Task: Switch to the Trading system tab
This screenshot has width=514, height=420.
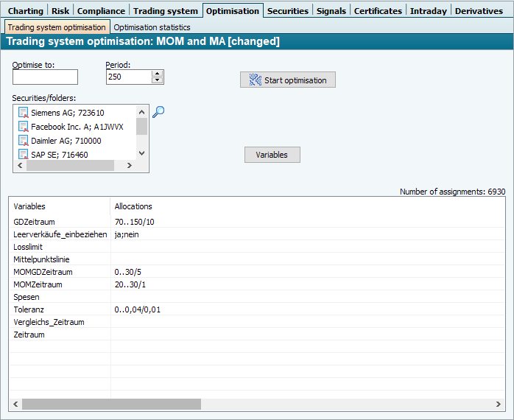Action: click(165, 11)
